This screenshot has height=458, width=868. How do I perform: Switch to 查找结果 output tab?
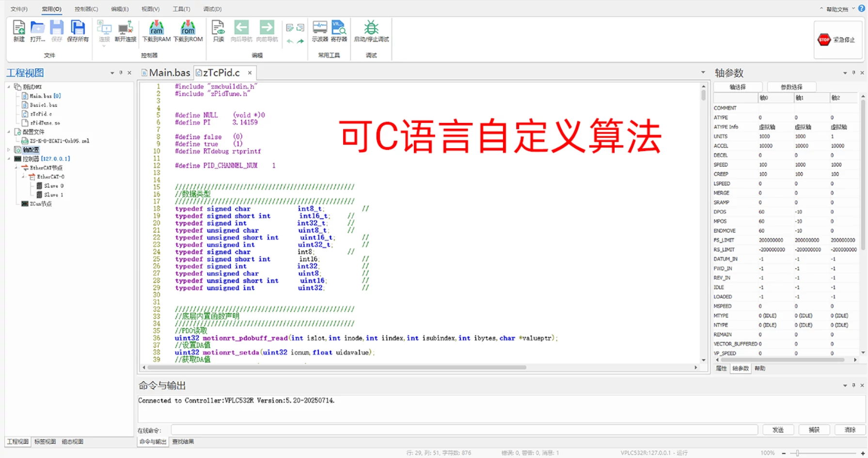click(x=183, y=442)
